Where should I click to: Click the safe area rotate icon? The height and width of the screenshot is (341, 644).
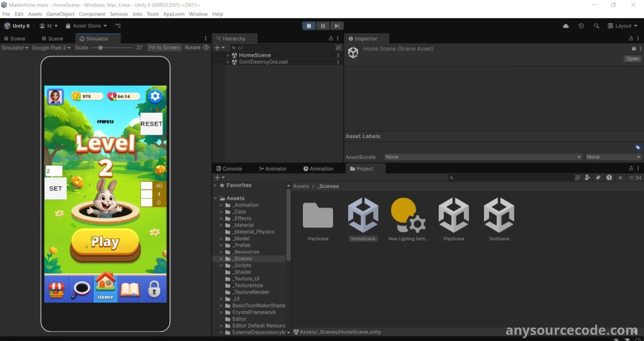click(x=206, y=47)
